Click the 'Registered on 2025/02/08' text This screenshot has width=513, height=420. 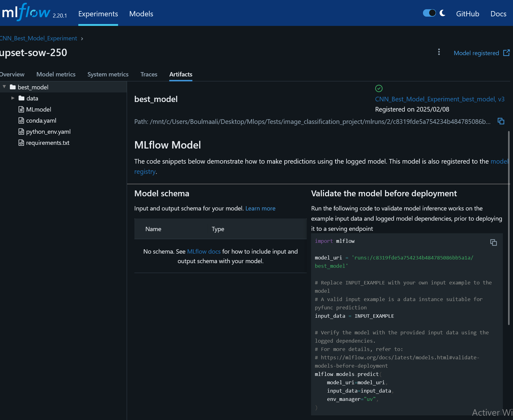pyautogui.click(x=412, y=109)
